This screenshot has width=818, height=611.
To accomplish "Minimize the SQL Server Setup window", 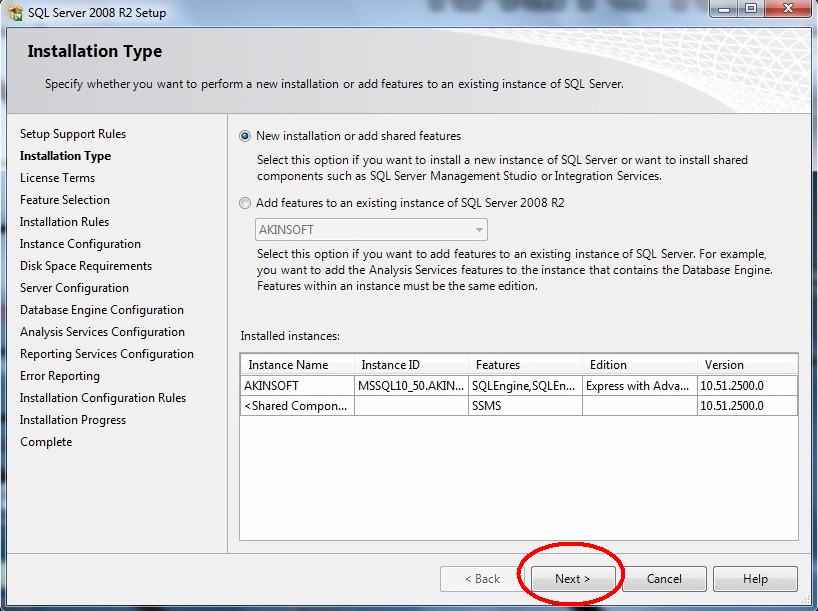I will [724, 9].
